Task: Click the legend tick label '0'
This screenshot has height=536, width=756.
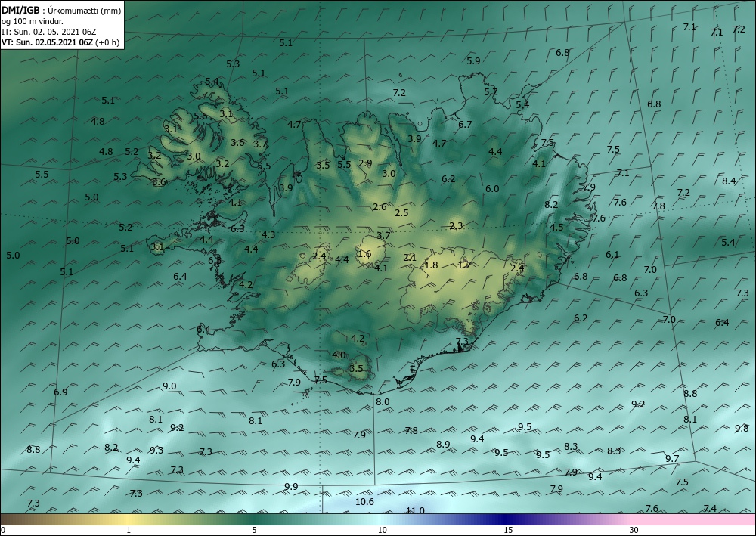Action: click(x=3, y=530)
